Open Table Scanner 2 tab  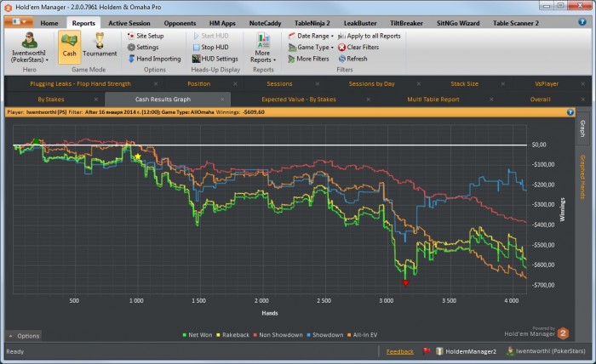(516, 23)
